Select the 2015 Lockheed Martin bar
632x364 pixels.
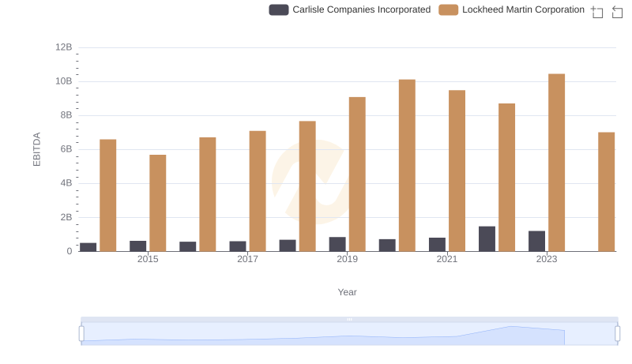(x=157, y=203)
